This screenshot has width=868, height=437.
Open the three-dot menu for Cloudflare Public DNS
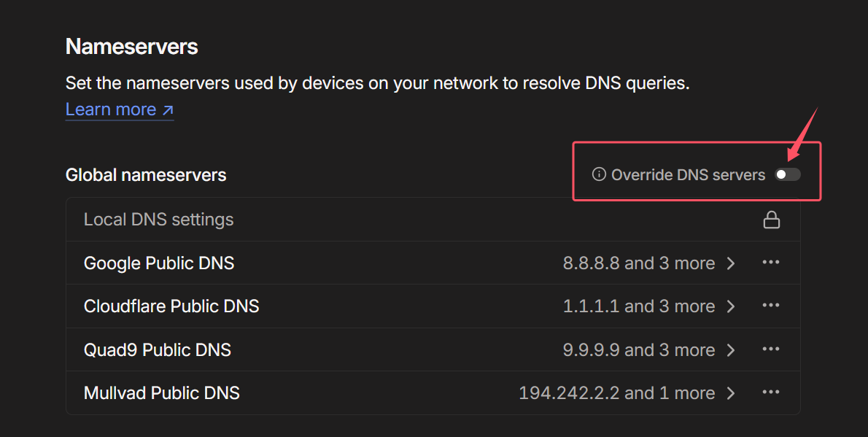(771, 306)
